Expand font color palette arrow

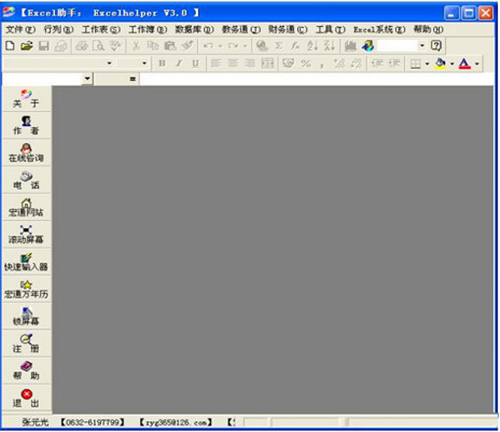tap(477, 63)
